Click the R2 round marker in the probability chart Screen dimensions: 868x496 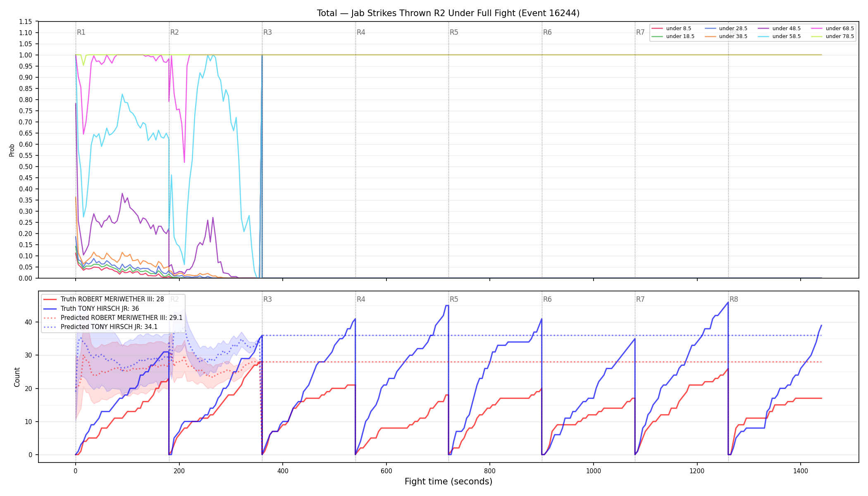point(174,32)
